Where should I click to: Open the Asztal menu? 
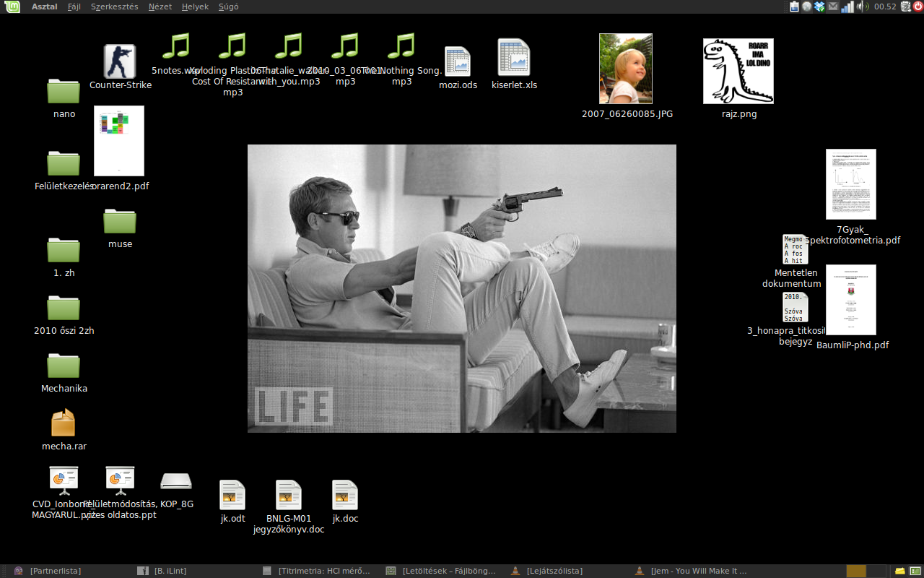tap(45, 7)
